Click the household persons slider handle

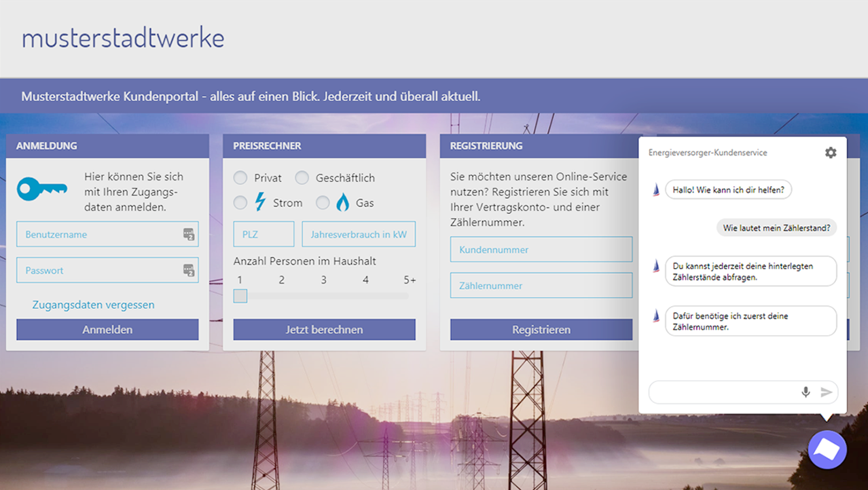point(240,296)
